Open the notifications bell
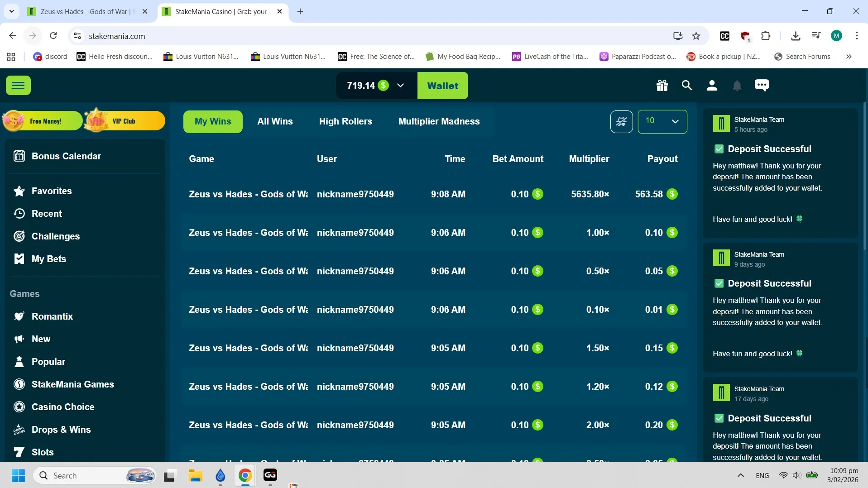This screenshot has width=868, height=488. (x=737, y=85)
